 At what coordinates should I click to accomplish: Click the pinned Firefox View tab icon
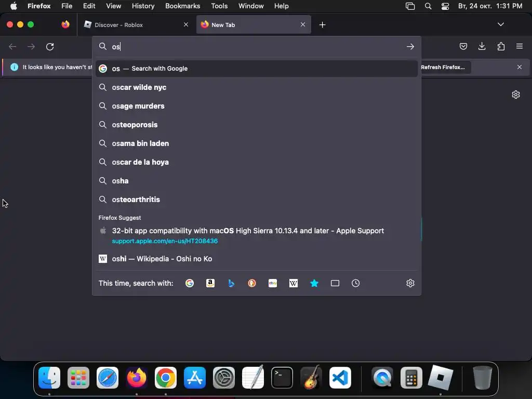pyautogui.click(x=65, y=24)
